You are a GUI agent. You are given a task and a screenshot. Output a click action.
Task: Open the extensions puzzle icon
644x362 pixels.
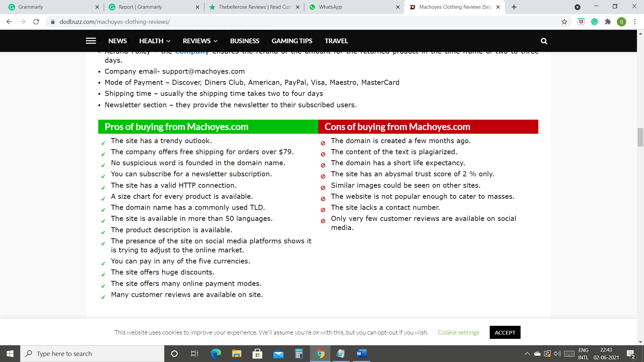point(608,22)
